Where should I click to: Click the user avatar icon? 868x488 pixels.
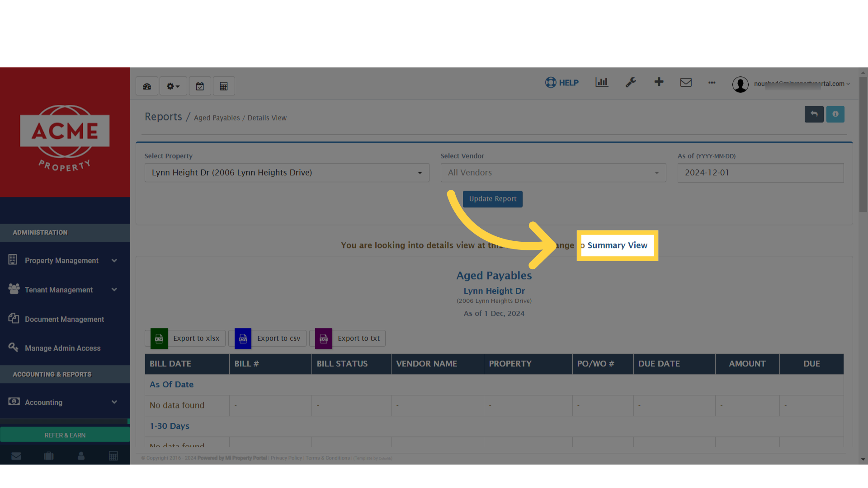[741, 84]
